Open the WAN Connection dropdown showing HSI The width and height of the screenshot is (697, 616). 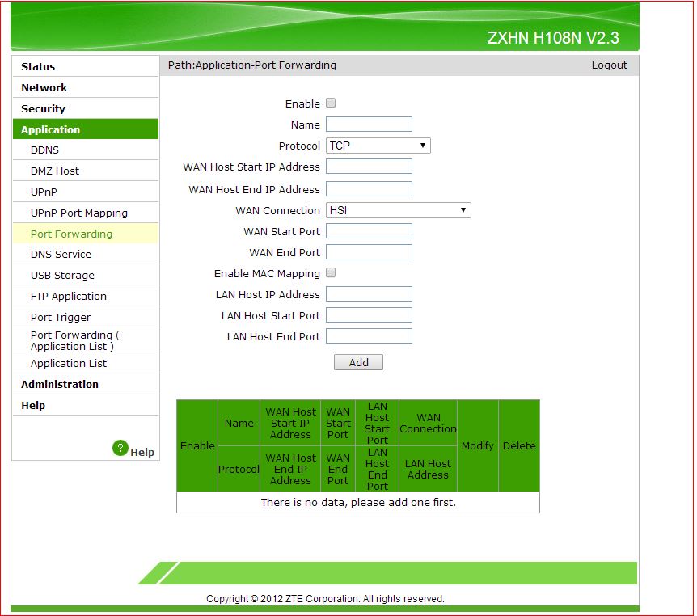pos(399,210)
